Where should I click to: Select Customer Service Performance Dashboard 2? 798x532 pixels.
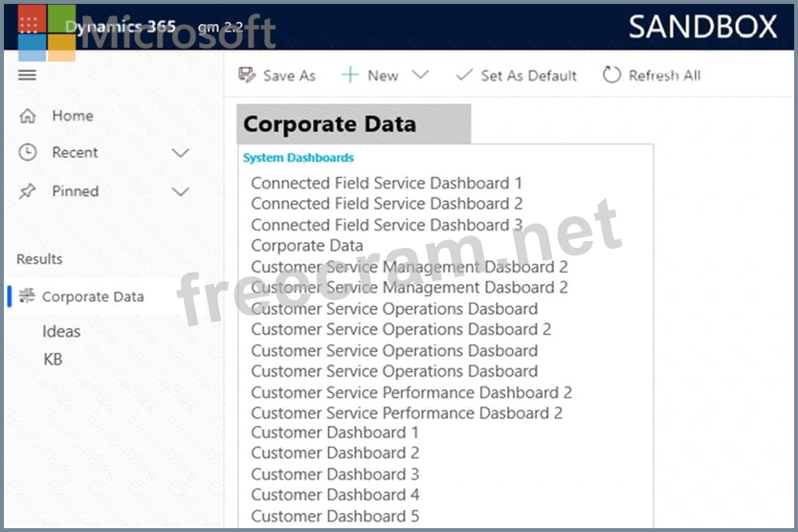click(411, 392)
